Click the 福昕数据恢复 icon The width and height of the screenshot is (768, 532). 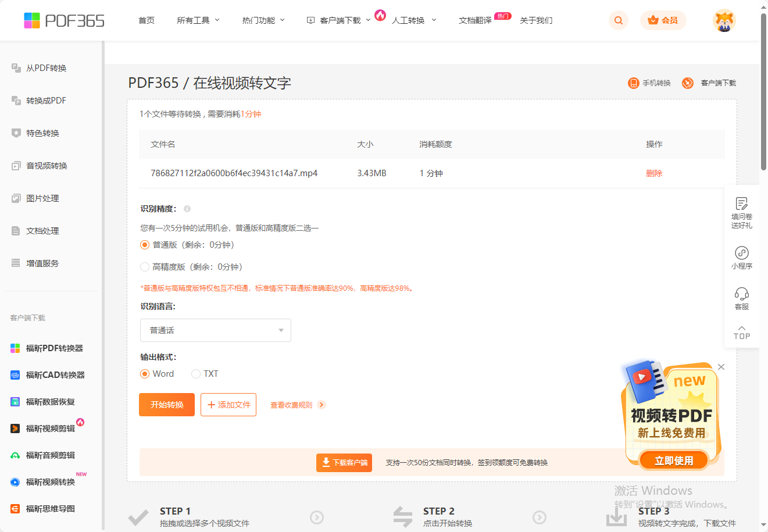[x=15, y=402]
